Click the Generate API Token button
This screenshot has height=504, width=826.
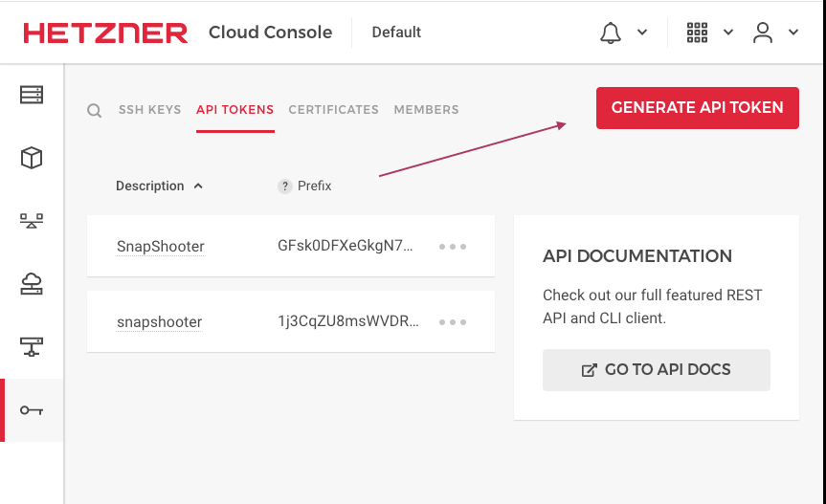[698, 108]
